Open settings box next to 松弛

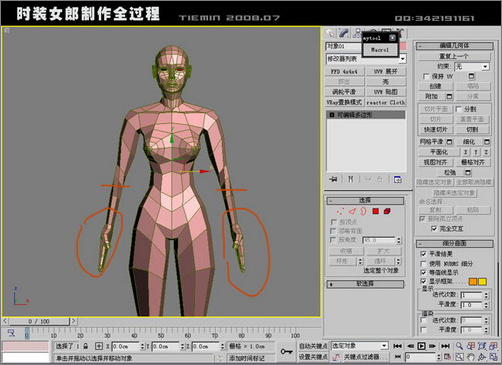click(x=468, y=172)
